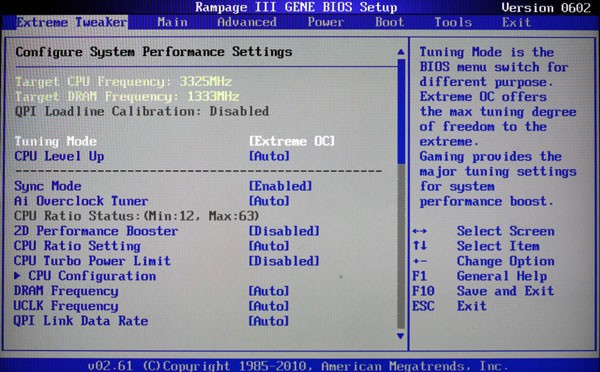Click the scroll down arrow in settings list
Screen dimensions: 600x372
[401, 336]
